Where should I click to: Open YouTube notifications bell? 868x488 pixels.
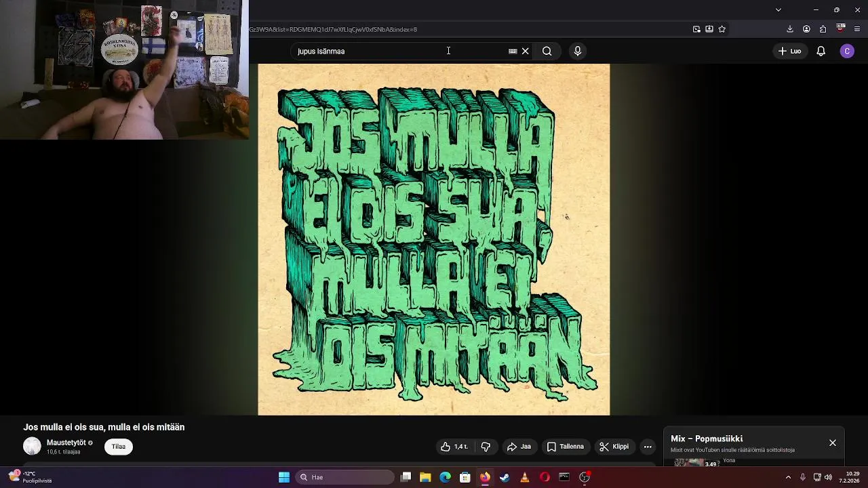pos(821,51)
